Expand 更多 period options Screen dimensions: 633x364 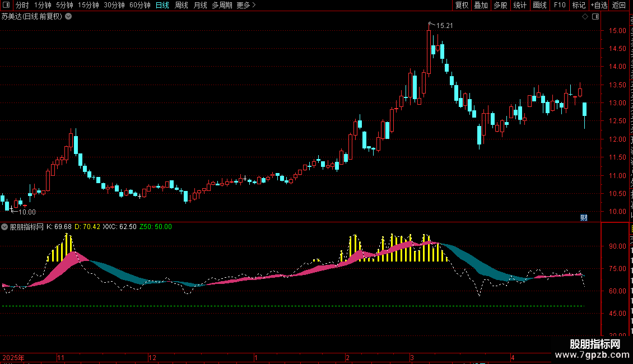click(246, 5)
